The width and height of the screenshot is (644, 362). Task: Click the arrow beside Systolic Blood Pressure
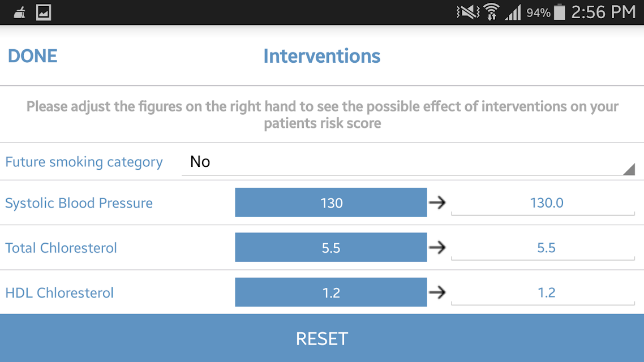click(437, 202)
